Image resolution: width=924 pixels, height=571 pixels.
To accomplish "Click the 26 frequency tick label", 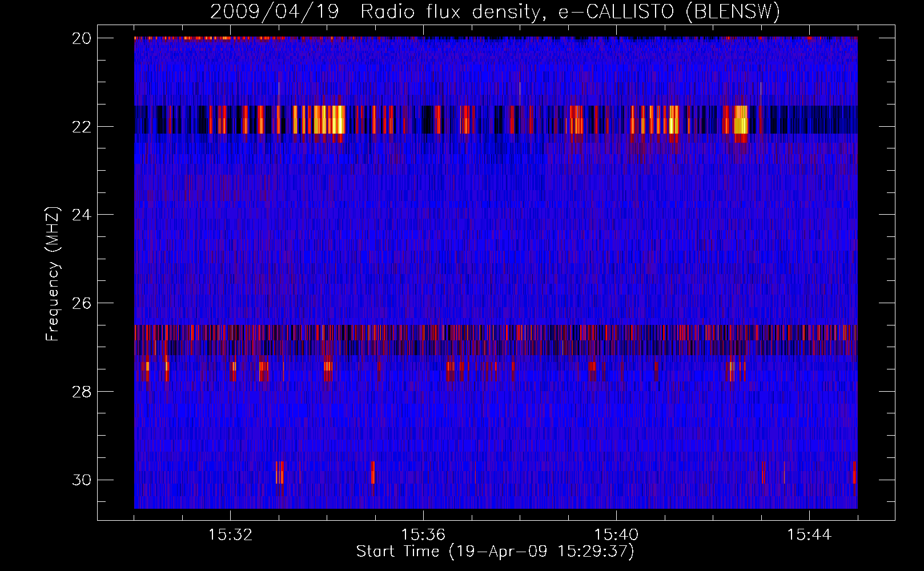I will pyautogui.click(x=82, y=303).
